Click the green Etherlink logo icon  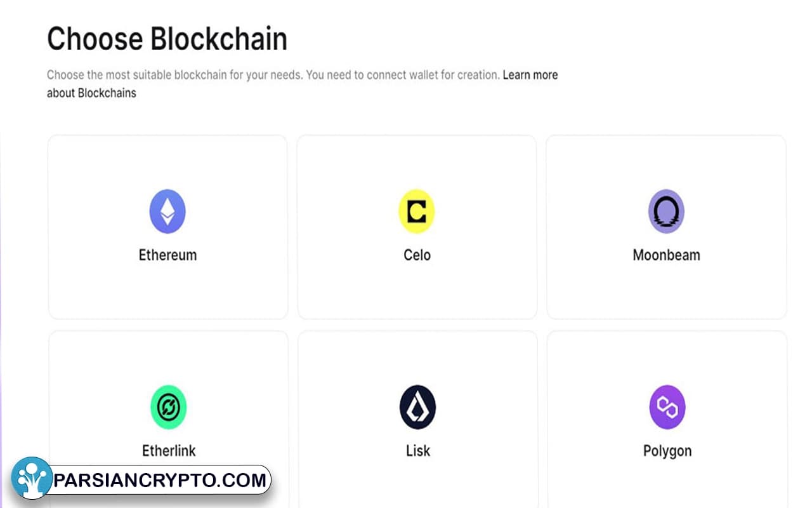pos(168,407)
